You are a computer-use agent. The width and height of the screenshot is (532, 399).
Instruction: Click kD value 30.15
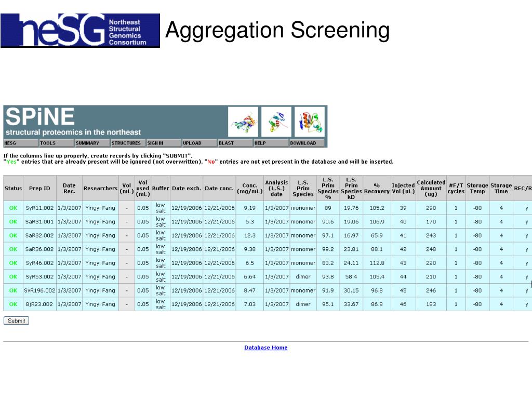351,290
